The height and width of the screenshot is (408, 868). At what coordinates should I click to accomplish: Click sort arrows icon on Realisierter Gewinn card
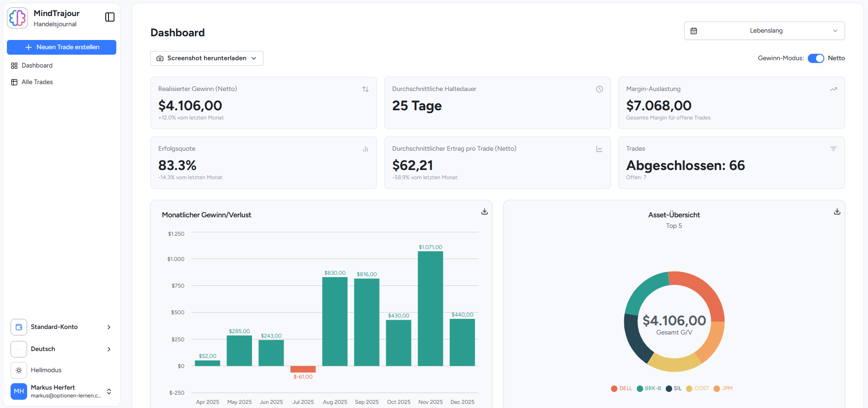tap(365, 89)
